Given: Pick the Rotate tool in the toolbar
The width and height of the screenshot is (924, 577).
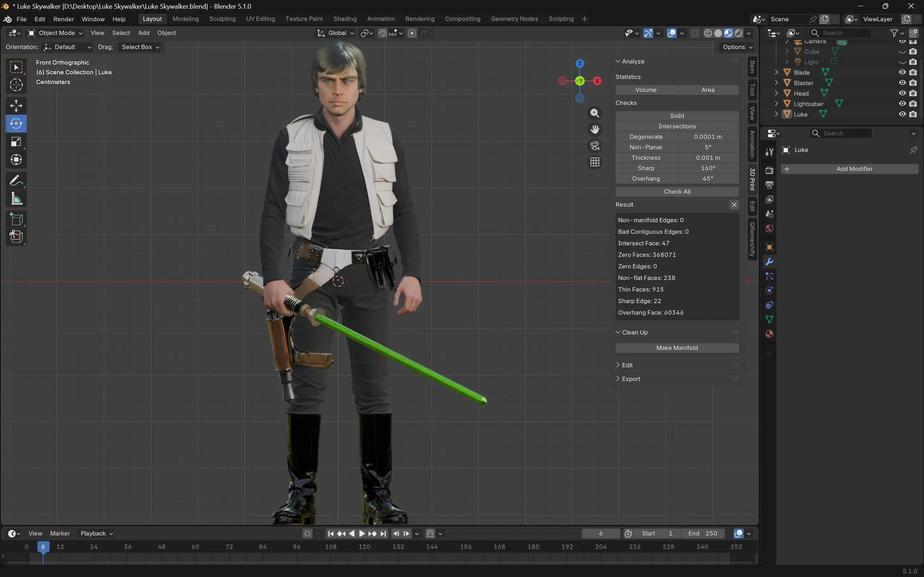Looking at the screenshot, I should click(16, 124).
